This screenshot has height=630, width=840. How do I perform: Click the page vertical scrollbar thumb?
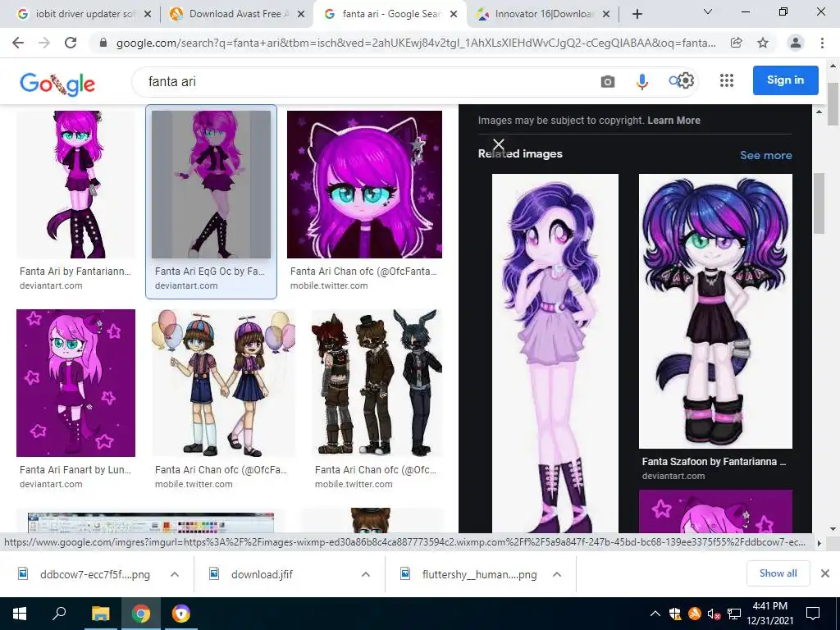[833, 104]
